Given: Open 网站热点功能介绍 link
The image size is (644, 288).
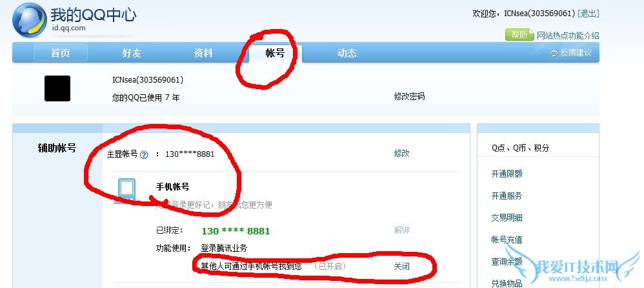Looking at the screenshot, I should tap(568, 36).
